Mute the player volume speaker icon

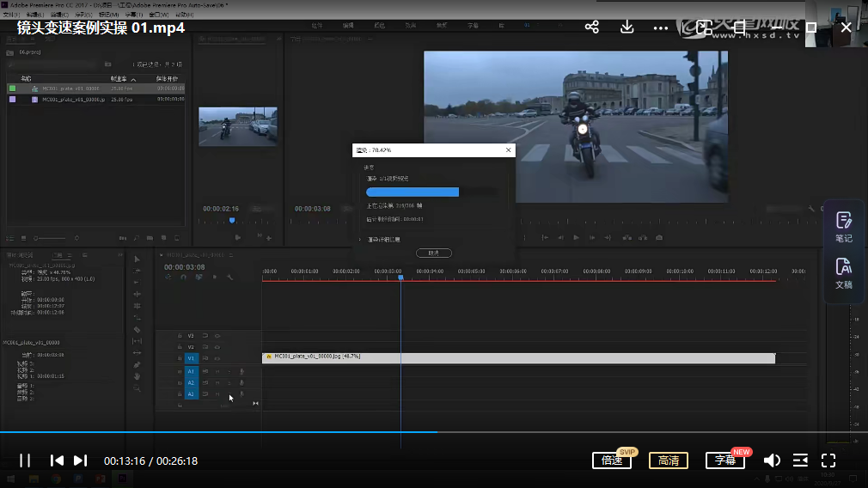pos(772,461)
